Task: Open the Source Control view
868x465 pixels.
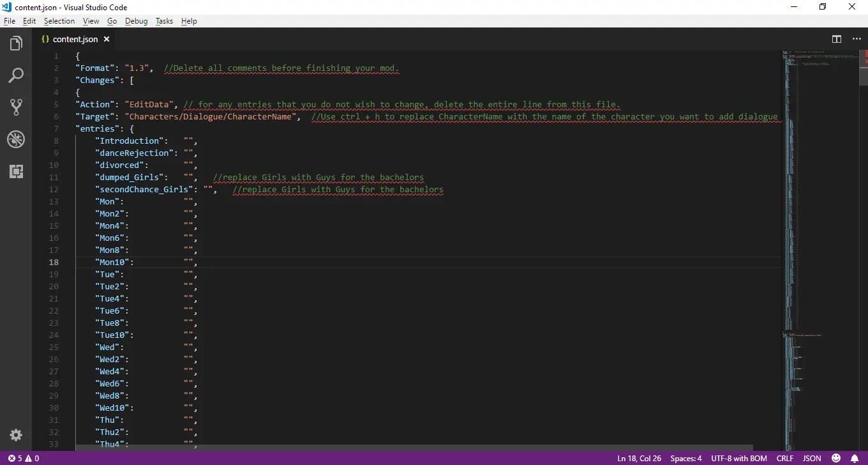Action: click(16, 107)
